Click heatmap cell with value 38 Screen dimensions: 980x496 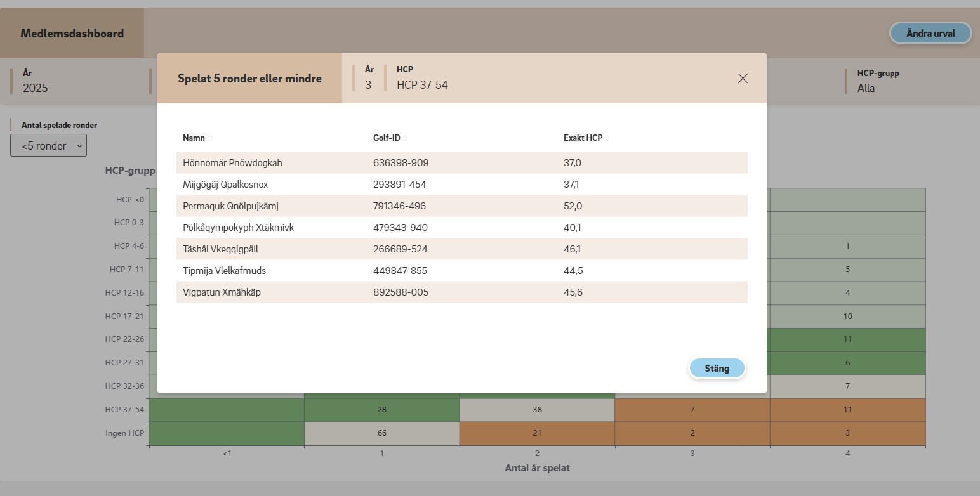click(537, 410)
